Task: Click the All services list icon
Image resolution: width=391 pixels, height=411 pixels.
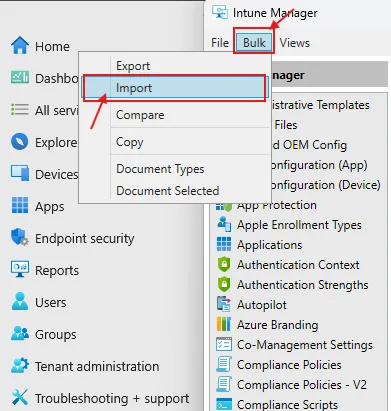Action: point(20,110)
